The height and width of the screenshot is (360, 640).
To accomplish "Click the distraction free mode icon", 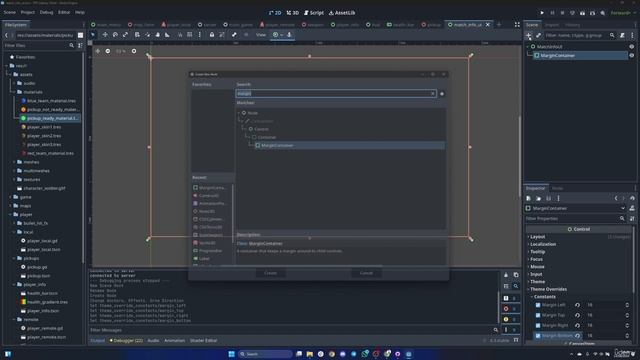I will [517, 25].
